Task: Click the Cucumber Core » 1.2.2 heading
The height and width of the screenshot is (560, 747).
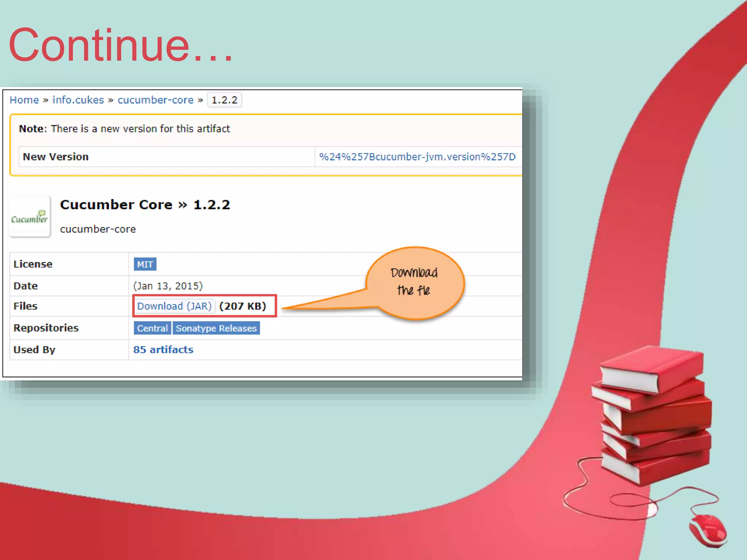Action: [x=145, y=205]
